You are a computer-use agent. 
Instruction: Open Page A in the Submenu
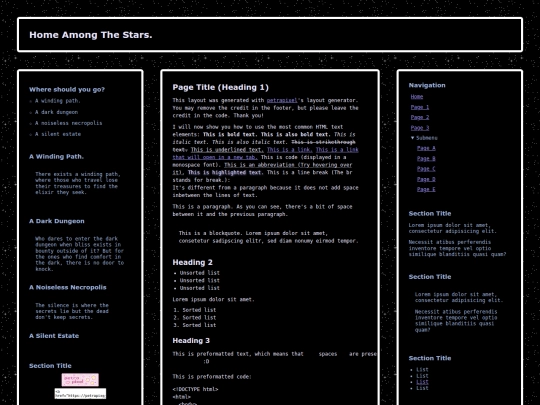click(x=426, y=148)
